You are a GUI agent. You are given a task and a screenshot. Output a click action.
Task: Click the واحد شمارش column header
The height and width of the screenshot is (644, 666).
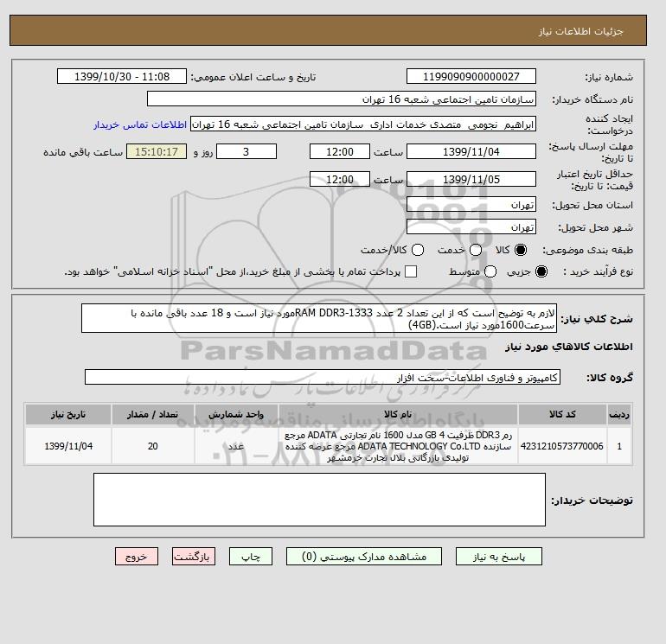point(236,414)
